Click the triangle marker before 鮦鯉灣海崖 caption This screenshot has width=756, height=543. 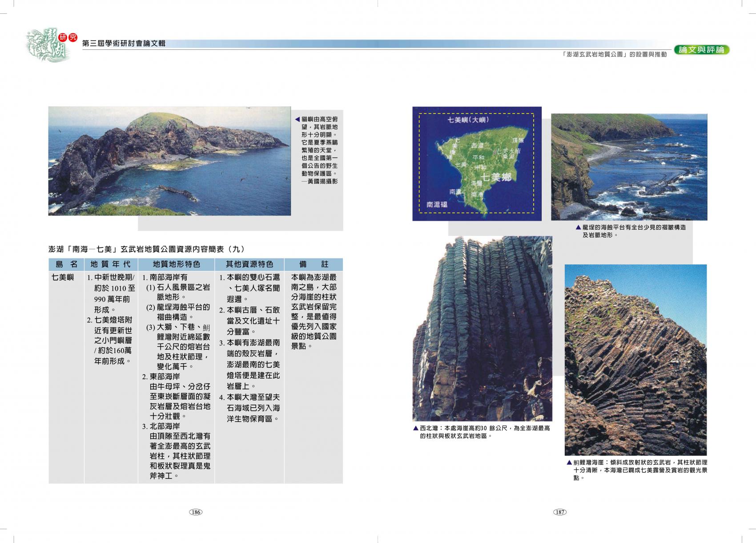coord(569,462)
